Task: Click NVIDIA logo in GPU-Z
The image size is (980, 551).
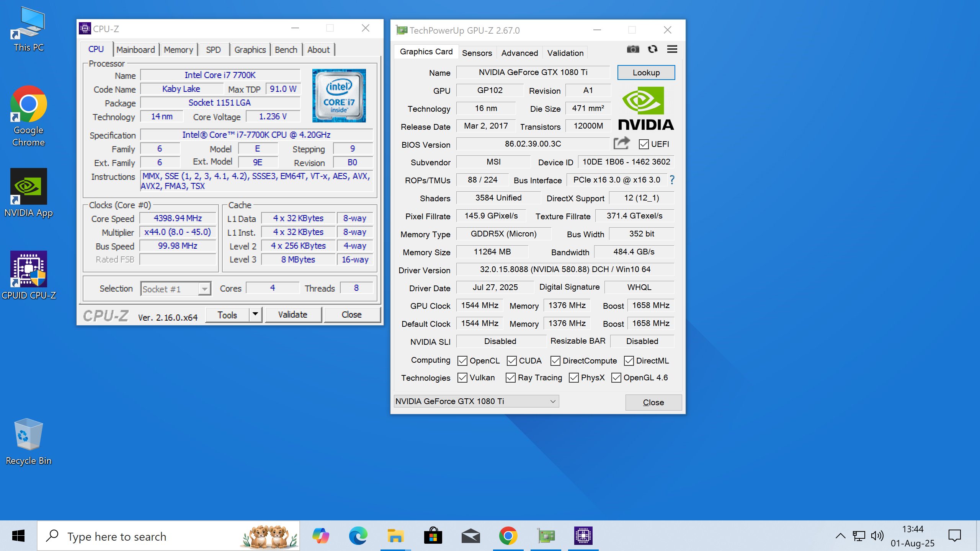Action: 646,109
